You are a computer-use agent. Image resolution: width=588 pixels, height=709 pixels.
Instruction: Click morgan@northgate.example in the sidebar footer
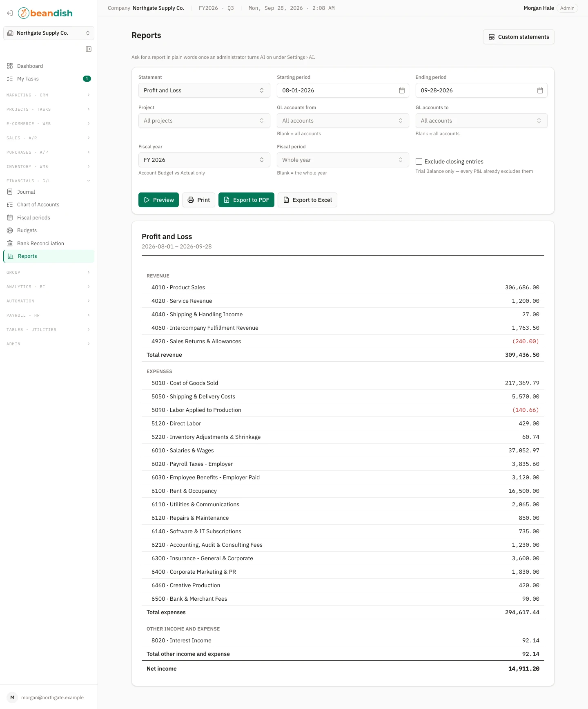(52, 698)
